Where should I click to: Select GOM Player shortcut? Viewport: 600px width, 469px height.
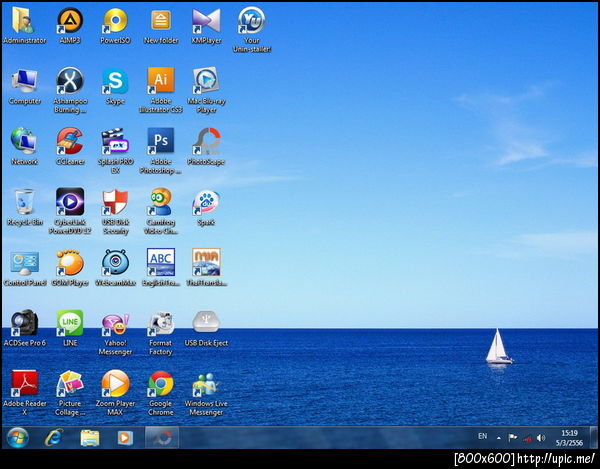click(70, 263)
